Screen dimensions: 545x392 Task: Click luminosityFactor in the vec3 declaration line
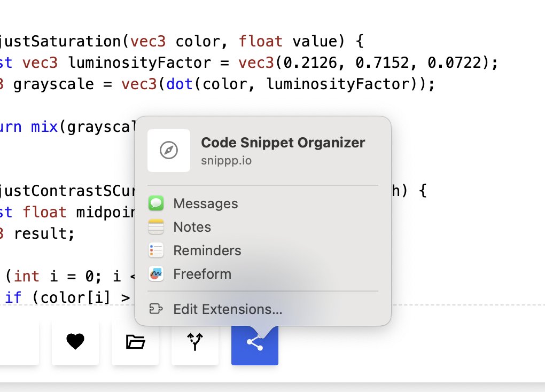139,63
